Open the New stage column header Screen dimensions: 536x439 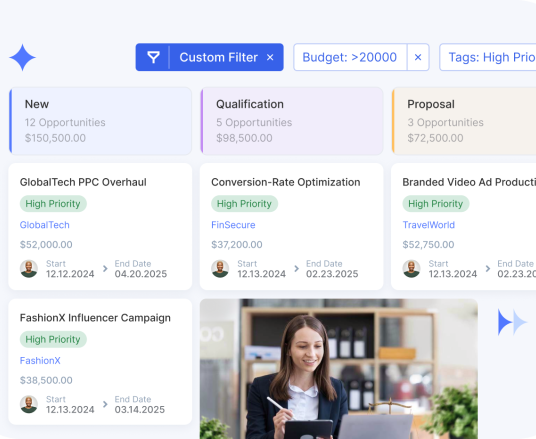click(x=100, y=121)
